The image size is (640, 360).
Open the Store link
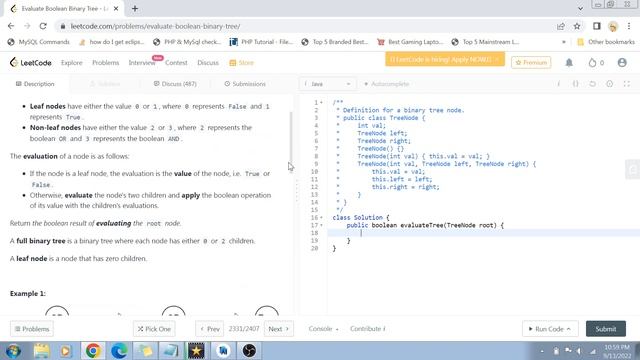tap(242, 62)
